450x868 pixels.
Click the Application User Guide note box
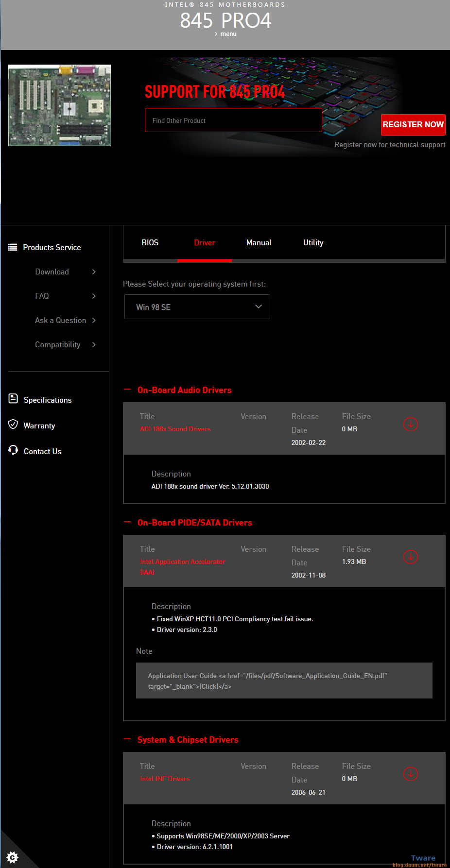[x=284, y=681]
